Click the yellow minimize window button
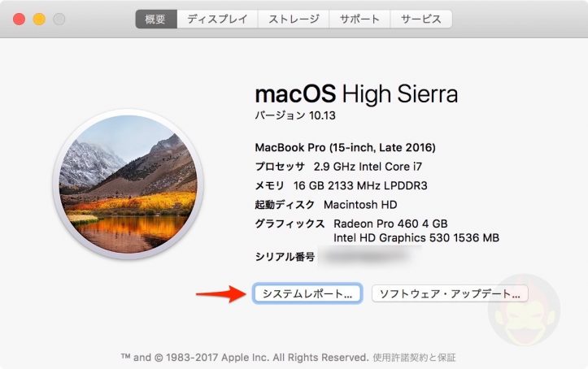Screen dimensions: 588x369 (x=39, y=19)
